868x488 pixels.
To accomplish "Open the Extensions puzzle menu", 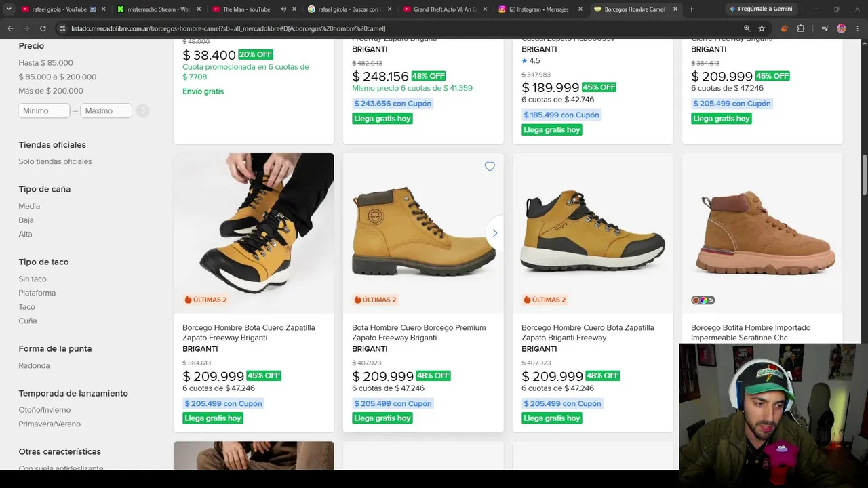I will point(801,28).
